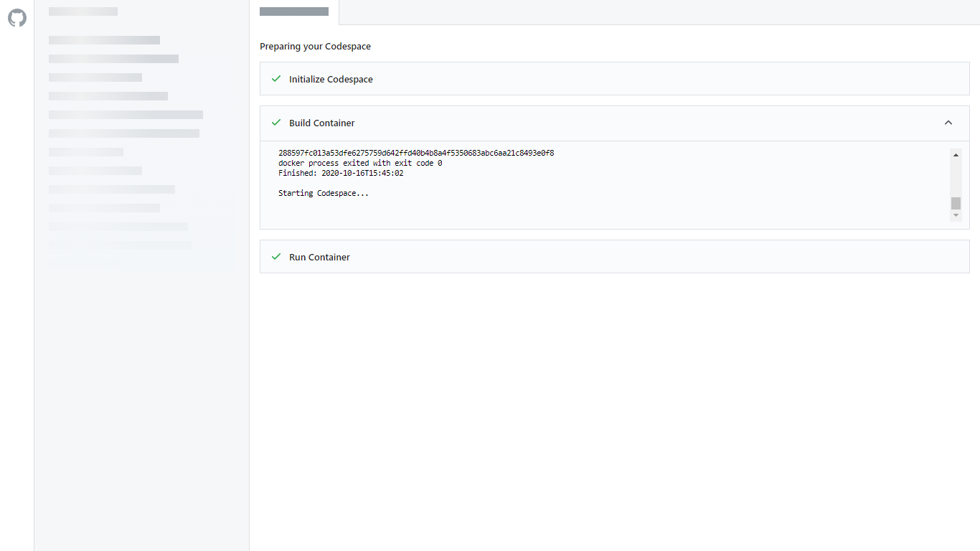This screenshot has width=980, height=551.
Task: Click the green check beside Initialize Codespace
Action: pos(276,79)
